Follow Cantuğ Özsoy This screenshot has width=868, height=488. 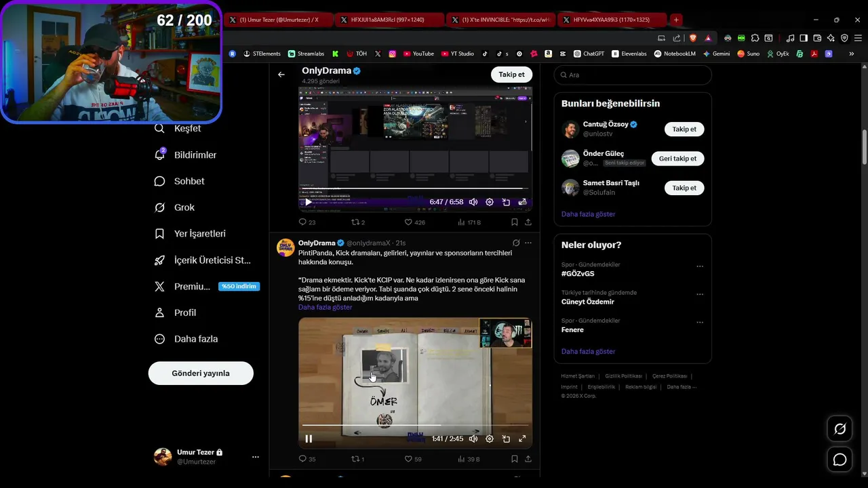[684, 129]
